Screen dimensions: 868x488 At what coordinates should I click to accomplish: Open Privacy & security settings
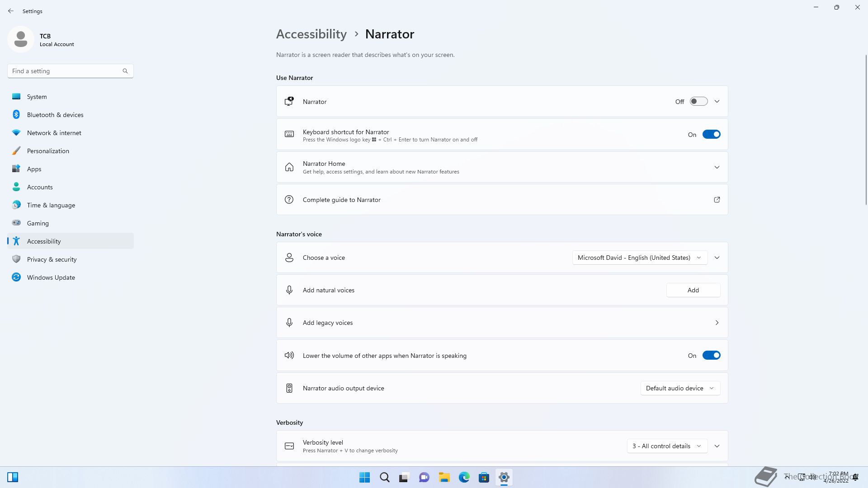71,259
